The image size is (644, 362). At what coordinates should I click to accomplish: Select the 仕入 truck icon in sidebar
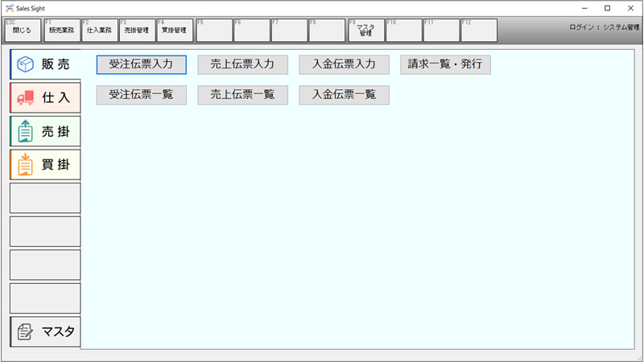click(x=25, y=97)
